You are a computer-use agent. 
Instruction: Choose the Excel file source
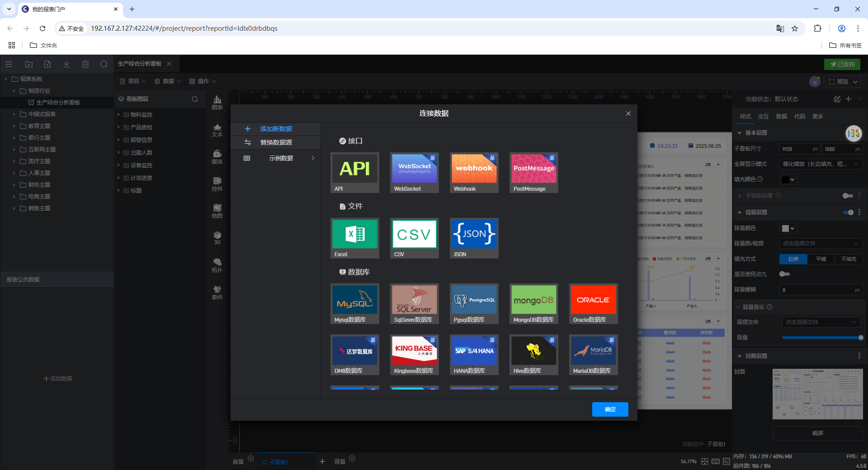pyautogui.click(x=355, y=238)
